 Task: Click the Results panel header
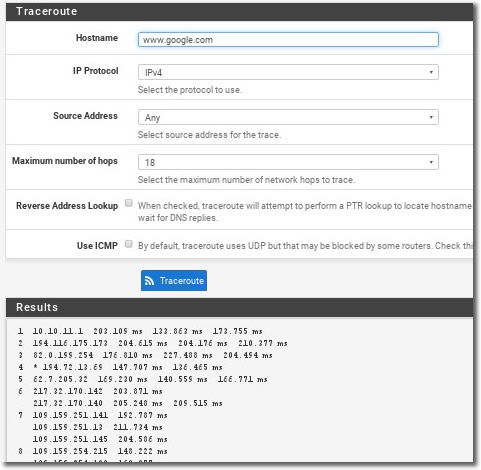click(239, 307)
